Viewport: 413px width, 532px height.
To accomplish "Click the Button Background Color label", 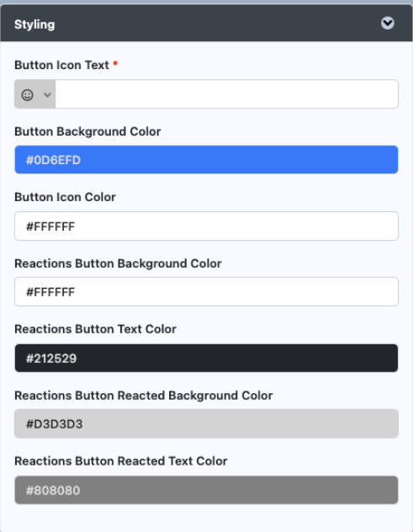I will click(x=87, y=131).
